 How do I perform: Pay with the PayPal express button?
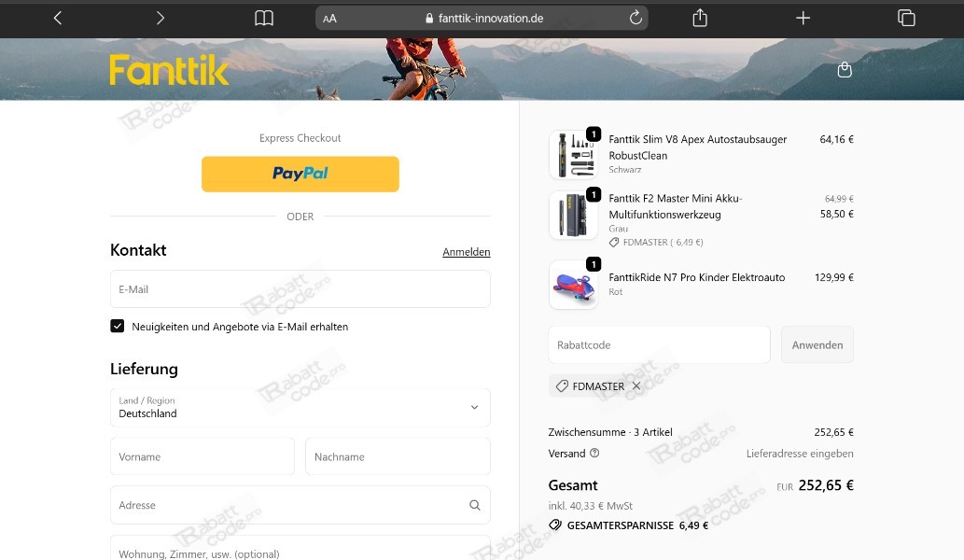coord(300,174)
